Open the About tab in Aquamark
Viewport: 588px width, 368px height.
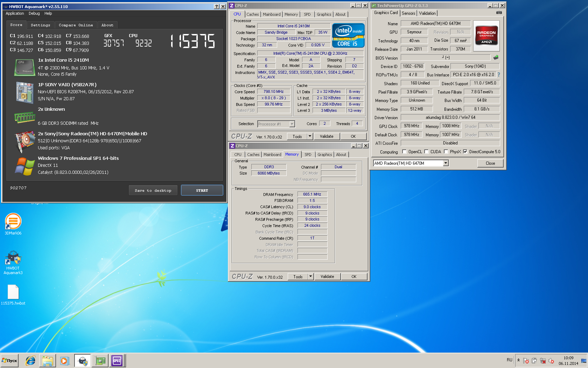pyautogui.click(x=107, y=25)
